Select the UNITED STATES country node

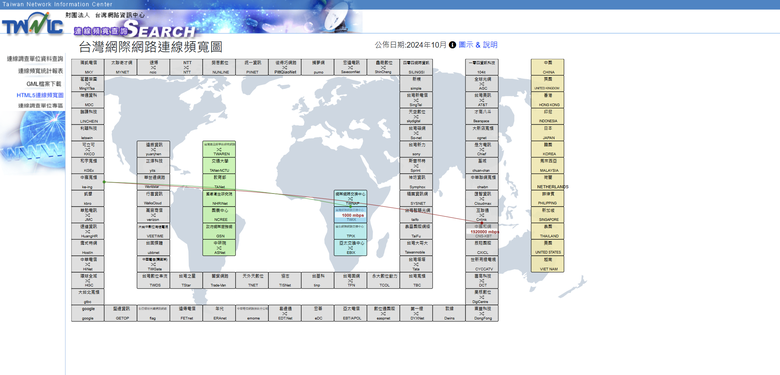click(547, 248)
